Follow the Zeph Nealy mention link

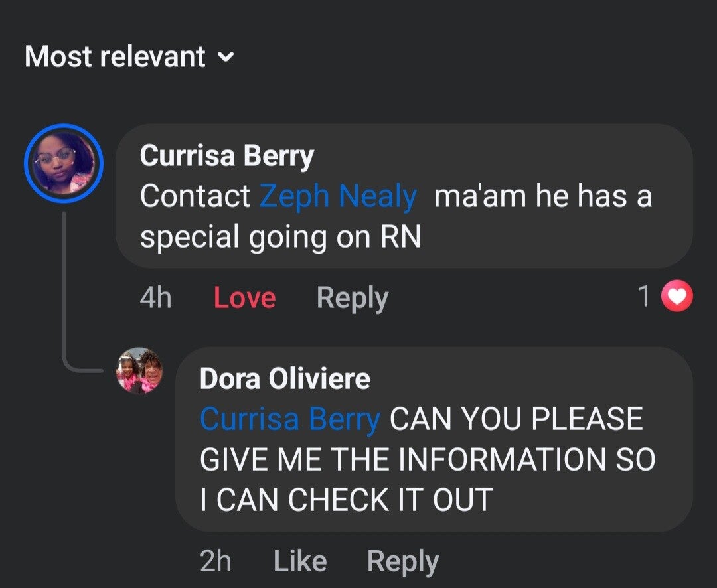[x=338, y=196]
